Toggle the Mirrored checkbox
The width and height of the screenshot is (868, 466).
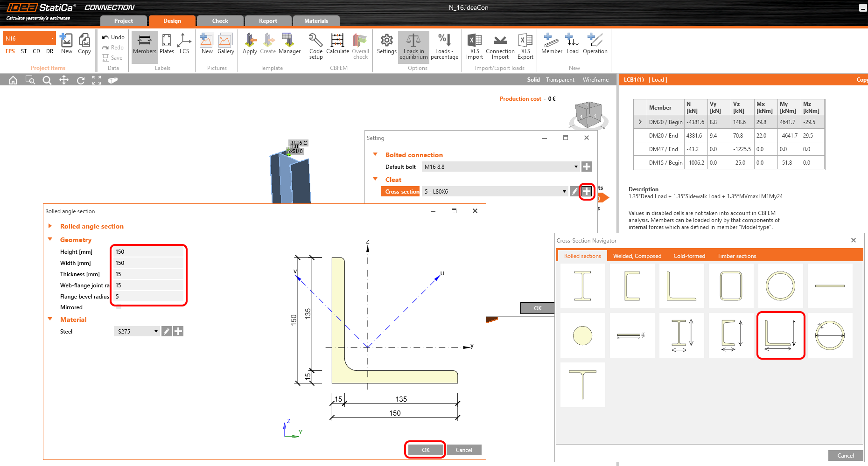coord(119,307)
